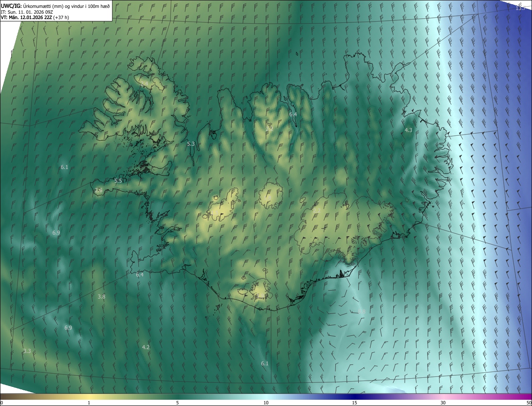532x406 pixels.
Task: Click the 6.4 value near Iceland's north coast
Action: [x=293, y=114]
